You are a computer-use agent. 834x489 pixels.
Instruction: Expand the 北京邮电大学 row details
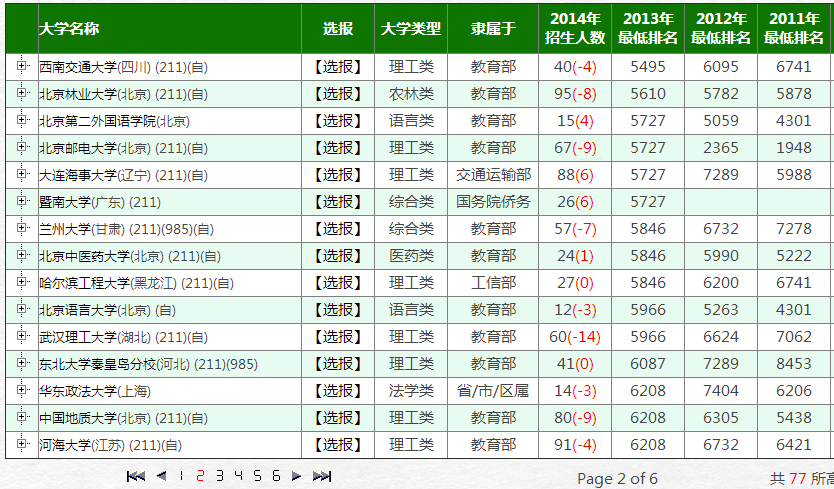coord(22,147)
